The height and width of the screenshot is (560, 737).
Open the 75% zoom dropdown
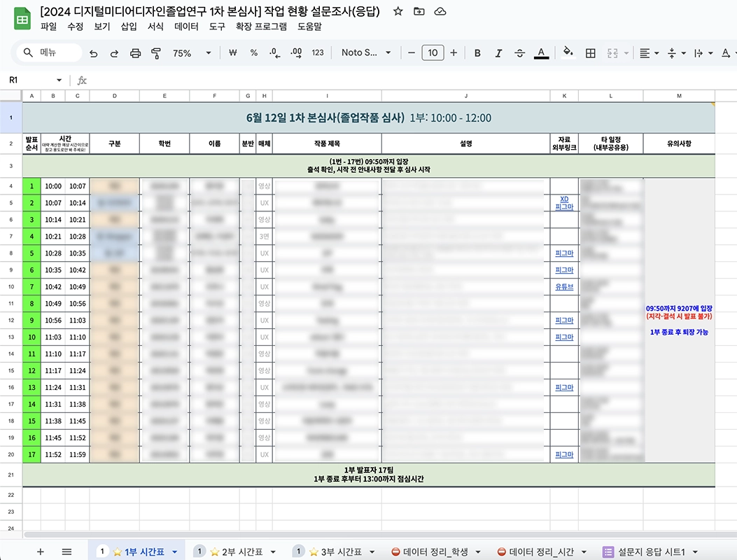tap(191, 53)
